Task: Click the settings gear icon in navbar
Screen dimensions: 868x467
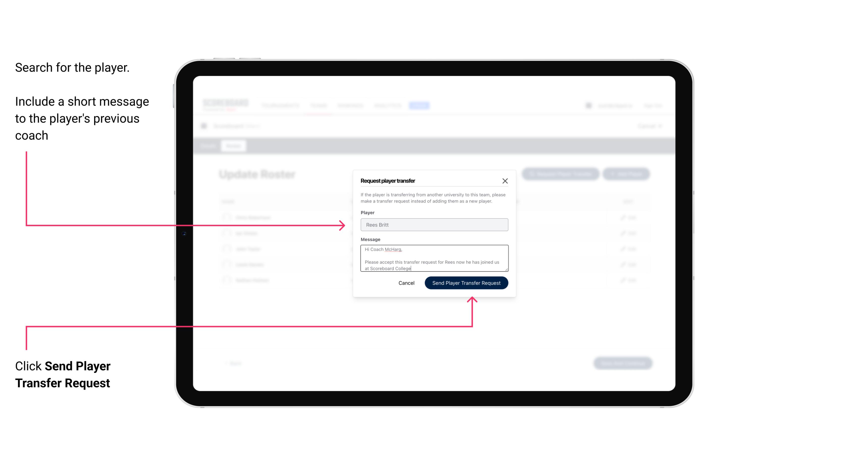Action: [588, 106]
